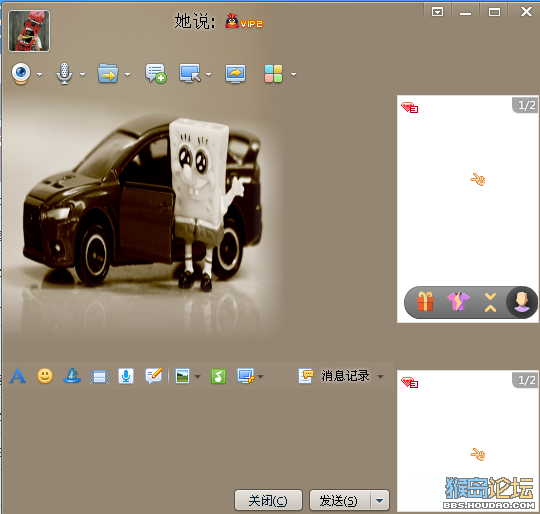Image resolution: width=540 pixels, height=514 pixels.
Task: Send a file using the folder icon
Action: pos(108,73)
